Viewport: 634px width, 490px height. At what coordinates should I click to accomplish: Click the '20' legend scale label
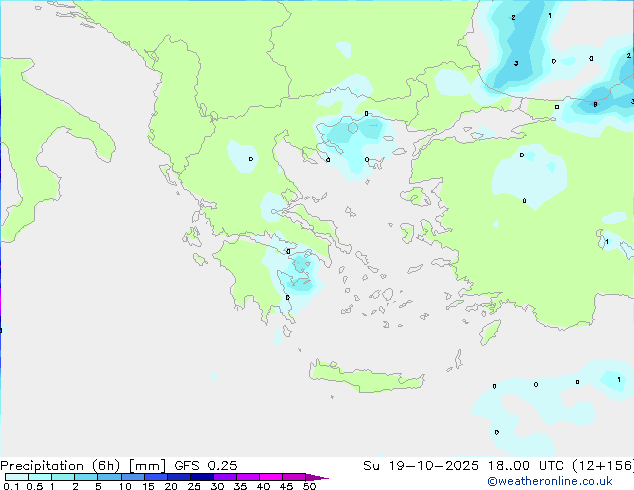[171, 486]
